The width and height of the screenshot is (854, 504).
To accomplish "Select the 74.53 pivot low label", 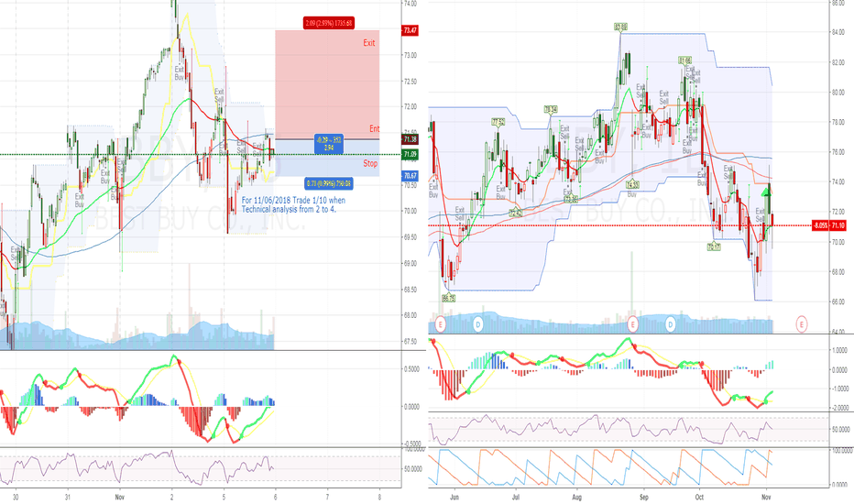I will pos(632,185).
